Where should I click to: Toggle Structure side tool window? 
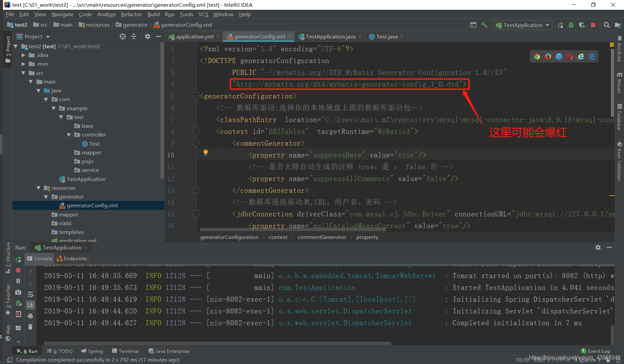coord(8,257)
